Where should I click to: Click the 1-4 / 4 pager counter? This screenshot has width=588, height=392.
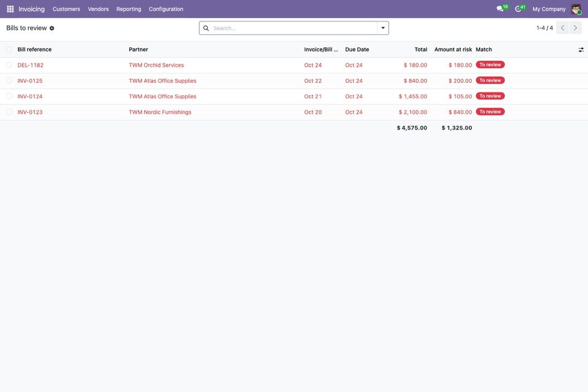[x=544, y=28]
